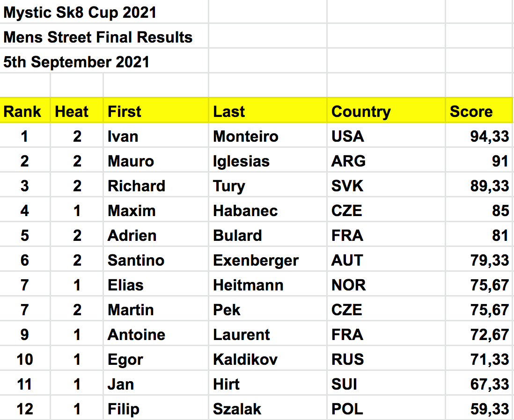Click the Last name header cell

pyautogui.click(x=229, y=112)
